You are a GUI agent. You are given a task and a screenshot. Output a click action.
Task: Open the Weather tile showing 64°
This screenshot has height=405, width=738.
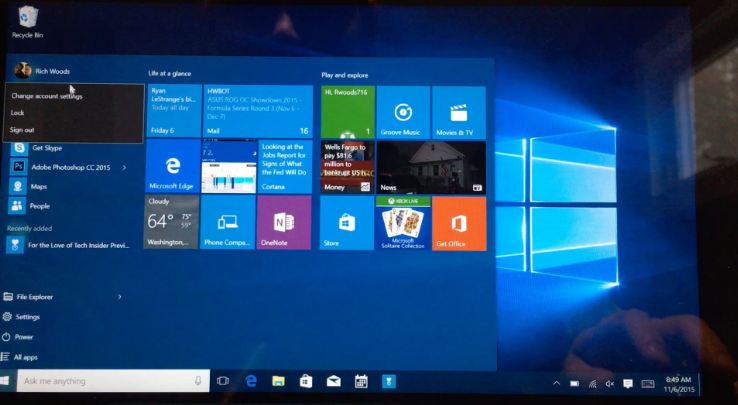click(171, 223)
